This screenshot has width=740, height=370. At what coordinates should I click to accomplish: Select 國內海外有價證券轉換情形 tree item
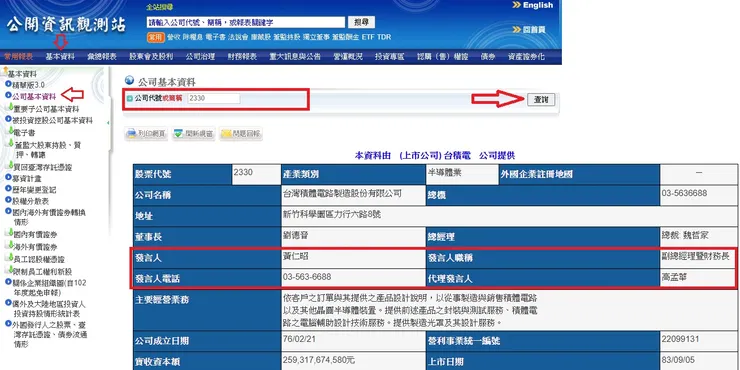(49, 216)
